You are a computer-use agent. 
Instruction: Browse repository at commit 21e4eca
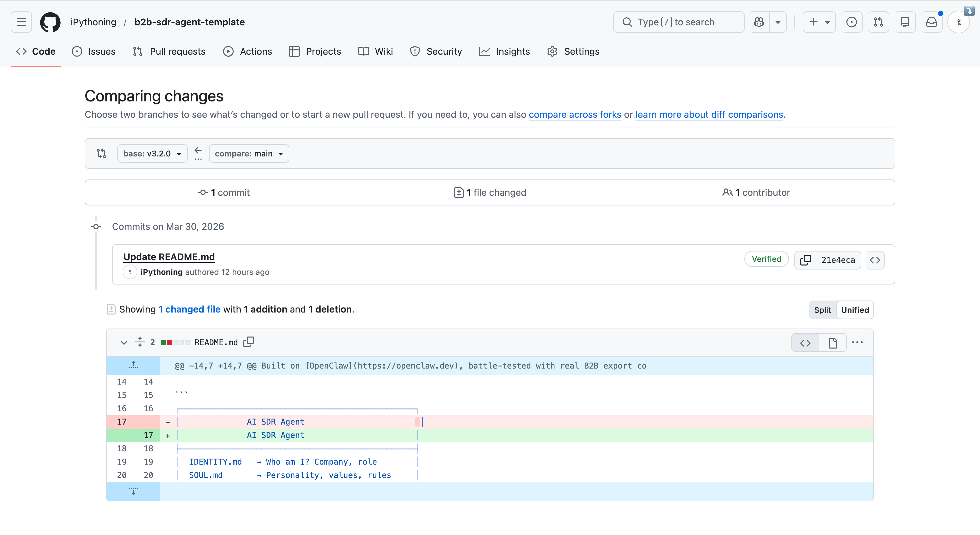point(875,260)
